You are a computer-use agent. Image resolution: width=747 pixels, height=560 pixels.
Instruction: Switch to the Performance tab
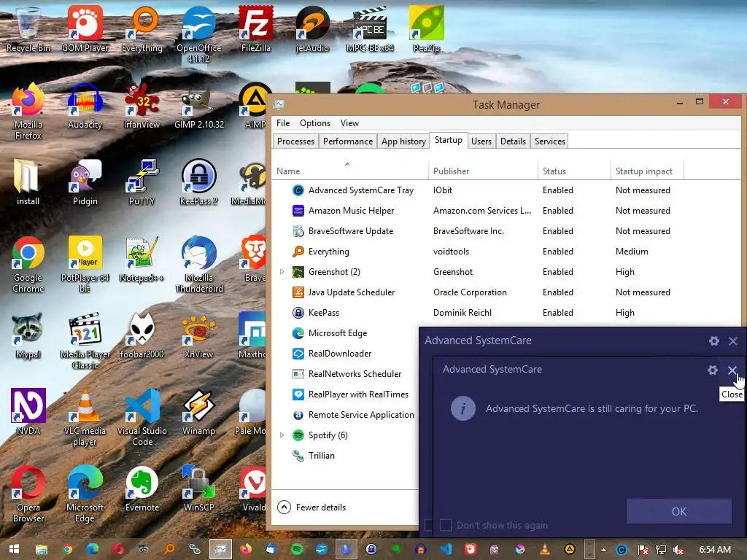tap(348, 141)
